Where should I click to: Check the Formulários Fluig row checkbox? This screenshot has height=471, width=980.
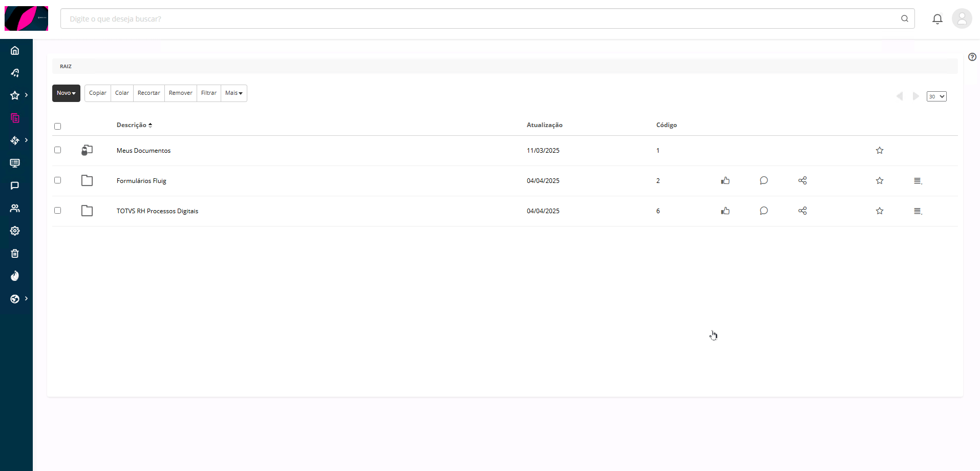[57, 180]
